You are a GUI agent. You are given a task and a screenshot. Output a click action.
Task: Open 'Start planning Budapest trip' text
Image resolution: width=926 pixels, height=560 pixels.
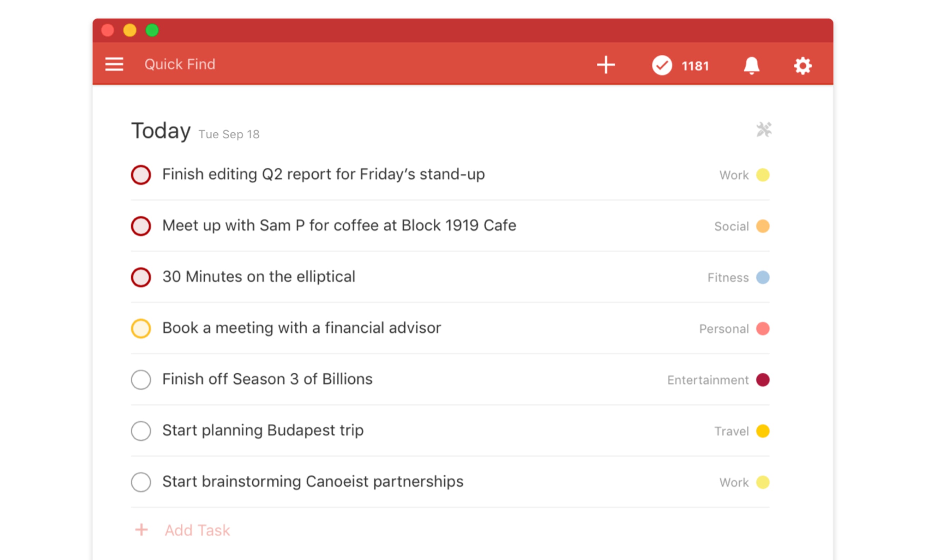[x=263, y=430]
